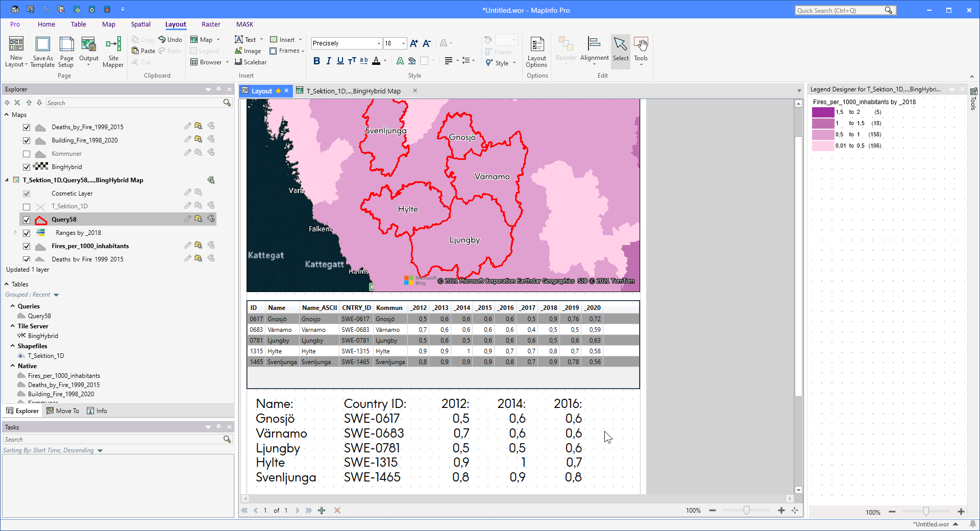Open the Raster ribbon tab
980x531 pixels.
tap(211, 24)
